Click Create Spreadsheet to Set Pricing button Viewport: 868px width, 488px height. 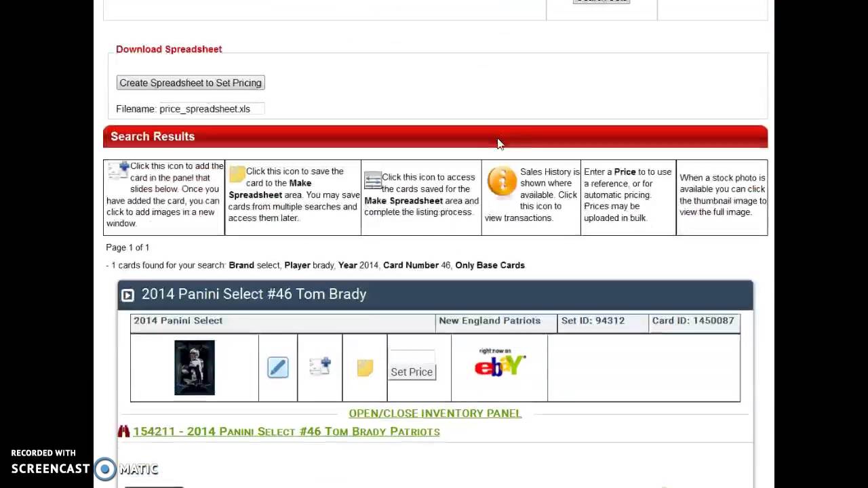190,83
